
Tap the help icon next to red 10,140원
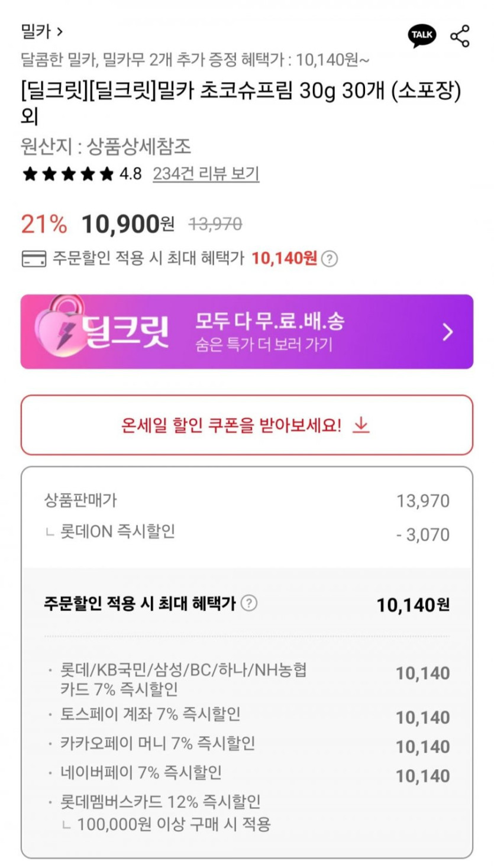click(x=330, y=259)
